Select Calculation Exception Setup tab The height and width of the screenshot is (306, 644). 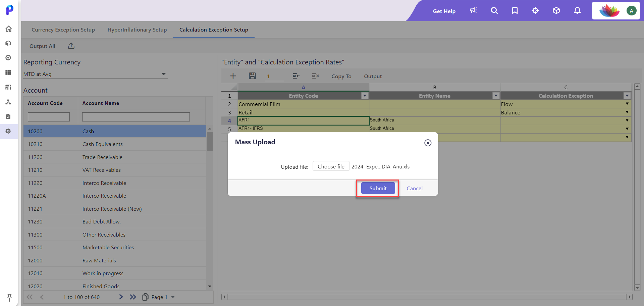point(214,30)
